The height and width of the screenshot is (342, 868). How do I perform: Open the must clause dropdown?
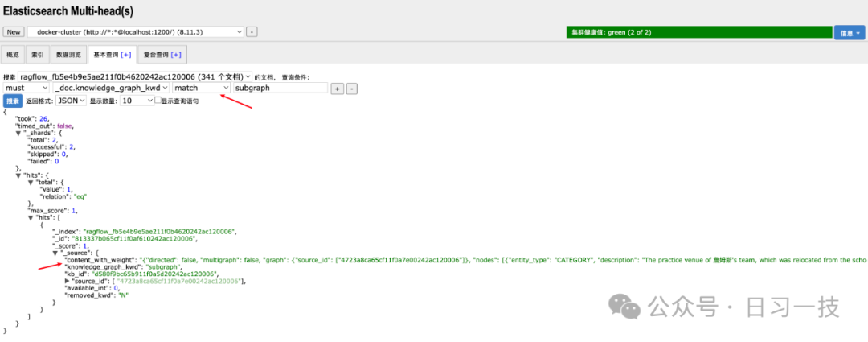[27, 88]
